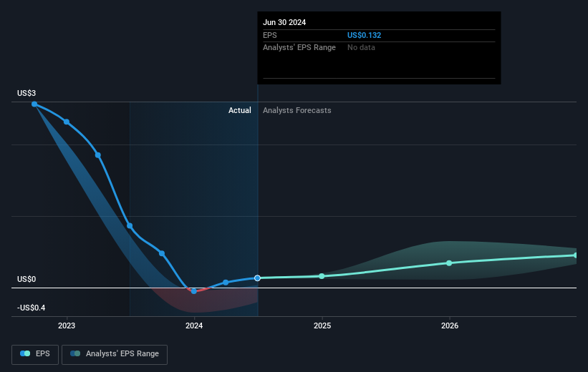Click the US$3 y-axis label
The height and width of the screenshot is (372, 588).
point(26,93)
